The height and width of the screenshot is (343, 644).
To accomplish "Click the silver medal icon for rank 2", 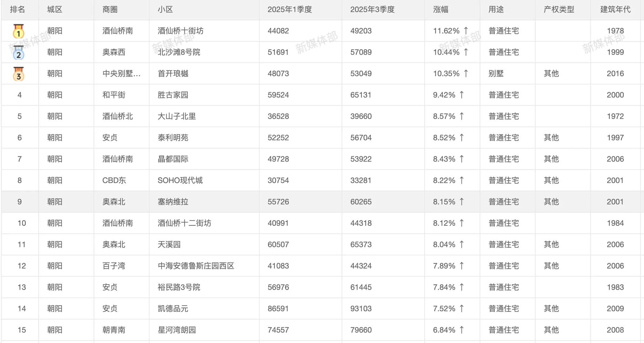I will click(18, 52).
